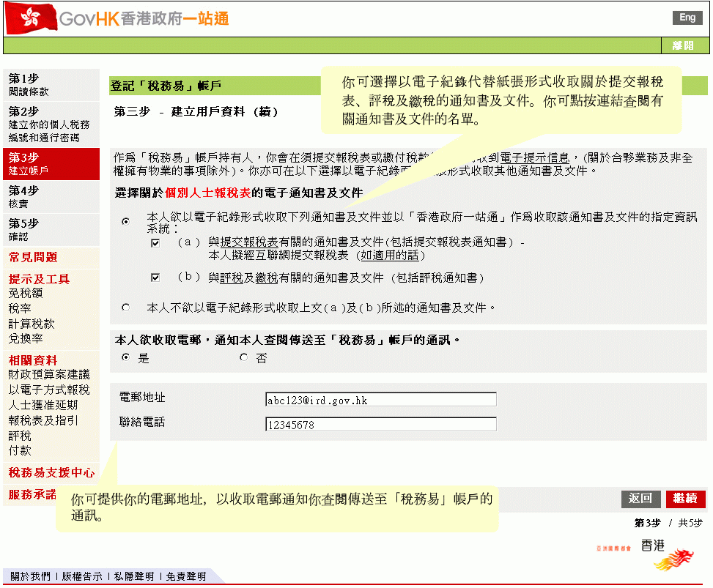Open 免稅額 in the sidebar tools
Viewport: 713px width, 588px height.
[26, 293]
